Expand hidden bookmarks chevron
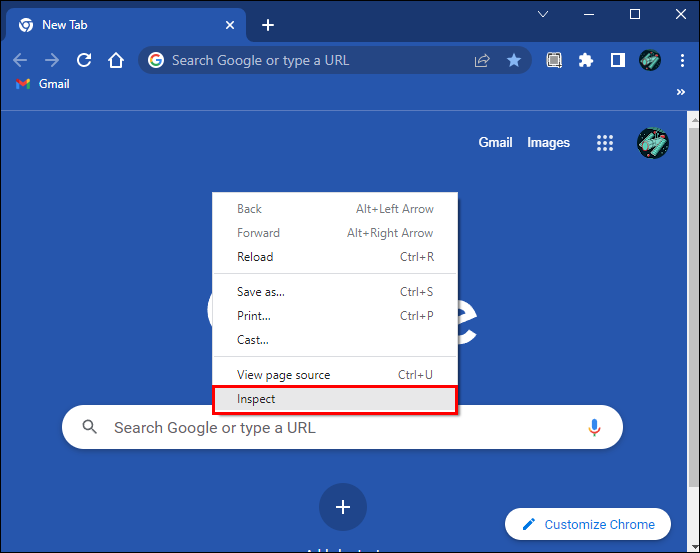The width and height of the screenshot is (700, 553). [x=680, y=92]
